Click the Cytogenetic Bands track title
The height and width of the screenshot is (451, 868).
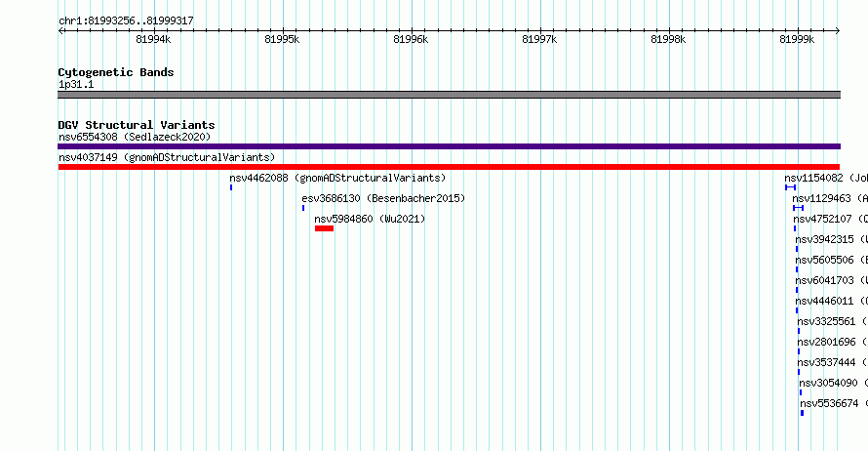point(116,72)
